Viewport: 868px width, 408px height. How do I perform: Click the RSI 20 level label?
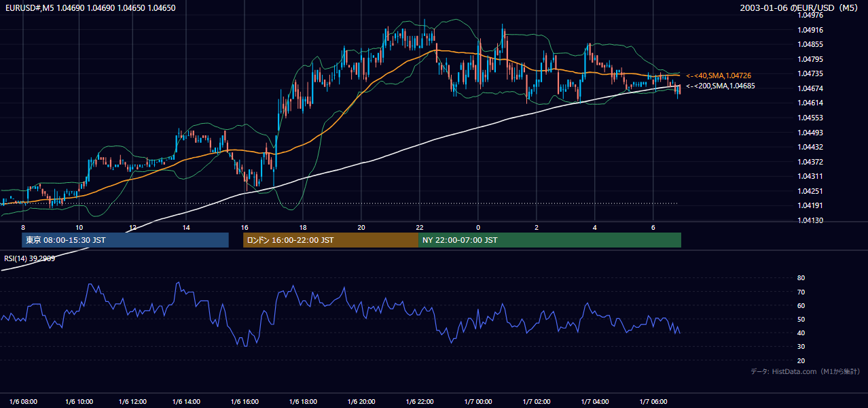point(801,360)
